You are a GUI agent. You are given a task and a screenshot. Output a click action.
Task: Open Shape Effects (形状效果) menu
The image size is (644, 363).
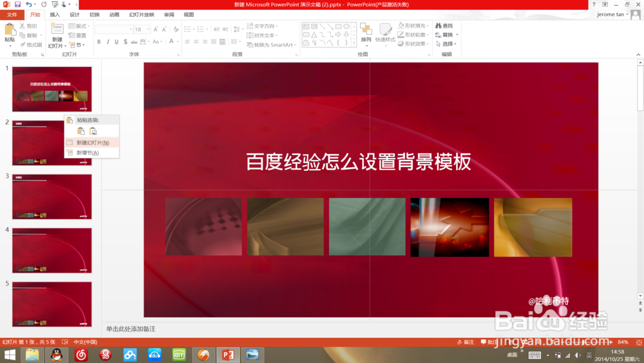click(x=413, y=44)
